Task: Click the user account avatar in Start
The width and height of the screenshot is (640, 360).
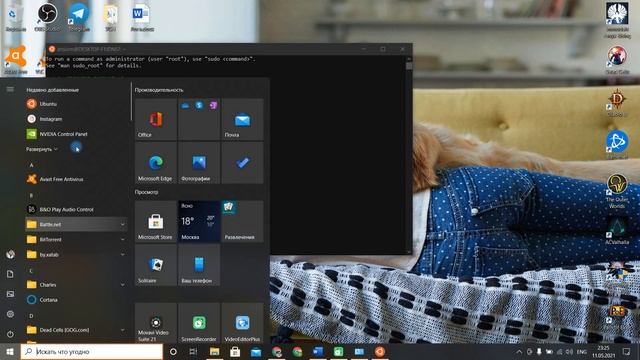Action: click(10, 254)
